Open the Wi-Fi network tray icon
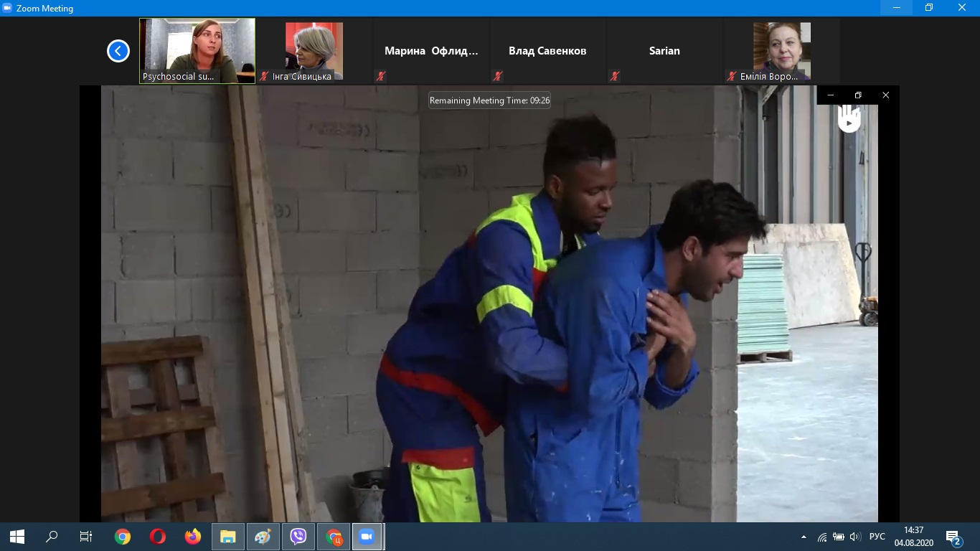The width and height of the screenshot is (980, 551). pyautogui.click(x=822, y=537)
